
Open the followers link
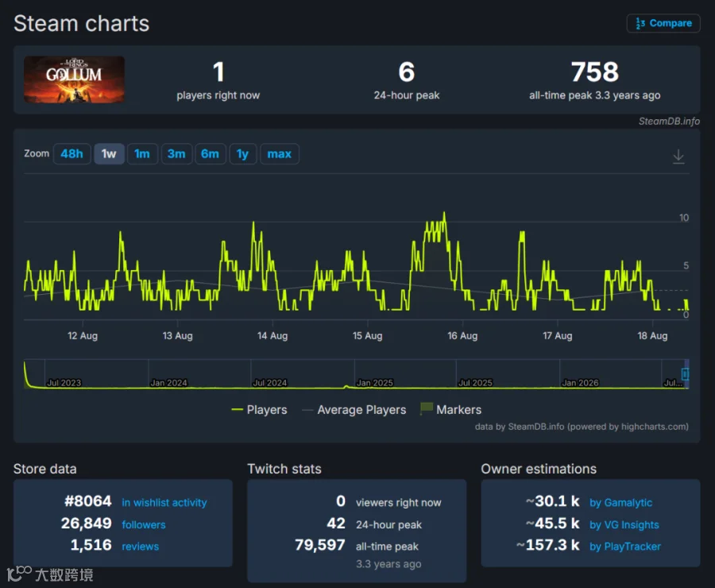(144, 524)
